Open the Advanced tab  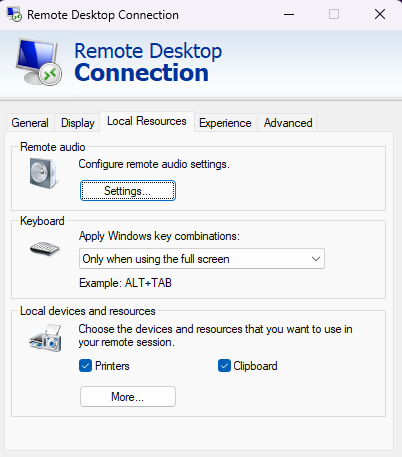click(x=288, y=123)
